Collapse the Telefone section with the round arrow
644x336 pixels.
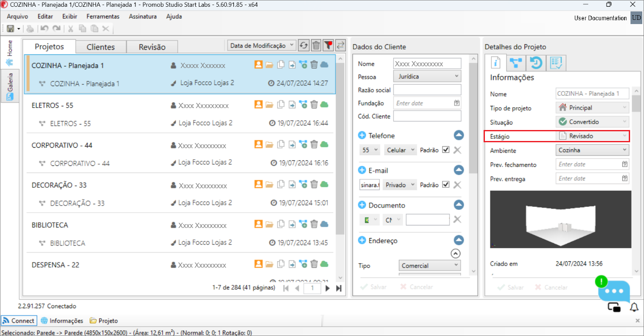point(459,135)
